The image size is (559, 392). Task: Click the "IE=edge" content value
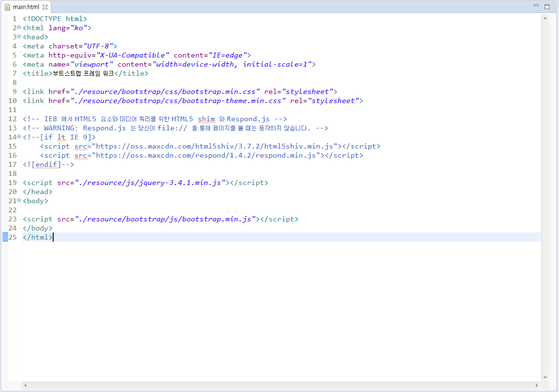227,55
